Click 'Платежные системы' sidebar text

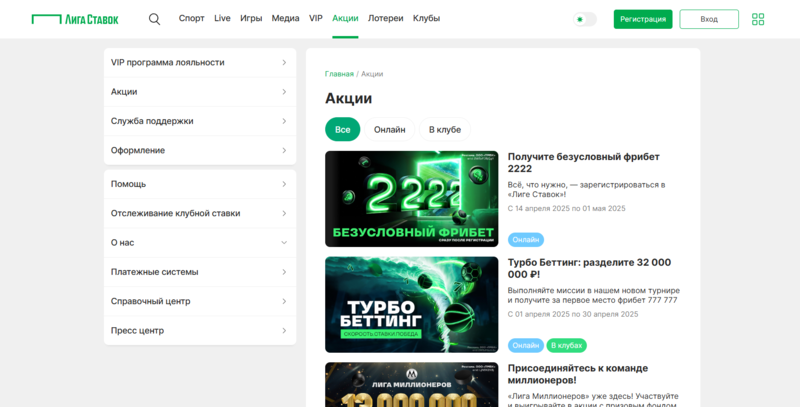pos(155,272)
